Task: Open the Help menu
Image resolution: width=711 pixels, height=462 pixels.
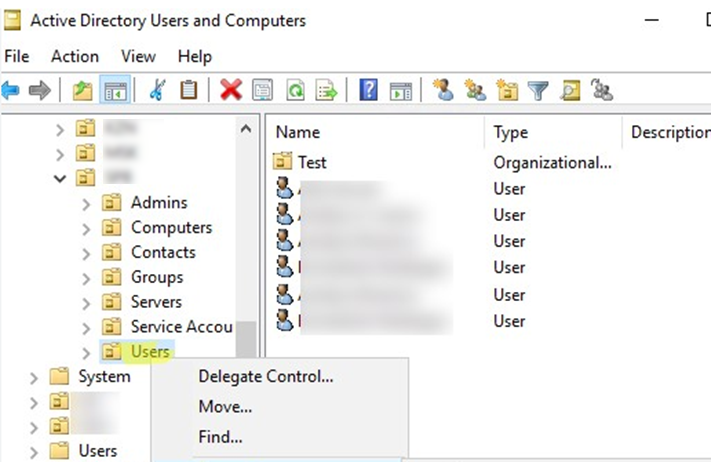Action: coord(195,56)
